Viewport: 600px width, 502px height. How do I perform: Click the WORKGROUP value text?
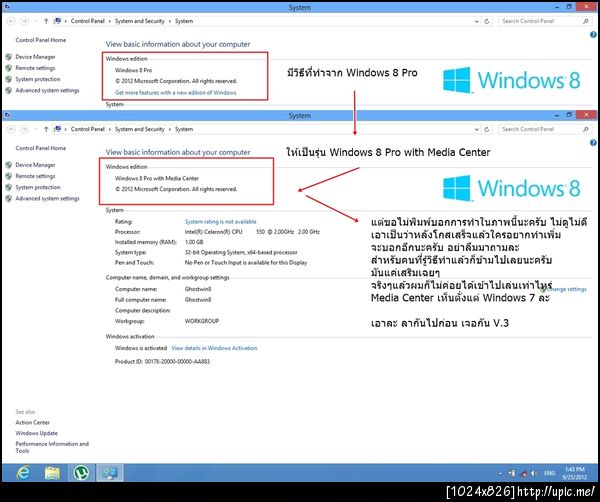tap(202, 321)
